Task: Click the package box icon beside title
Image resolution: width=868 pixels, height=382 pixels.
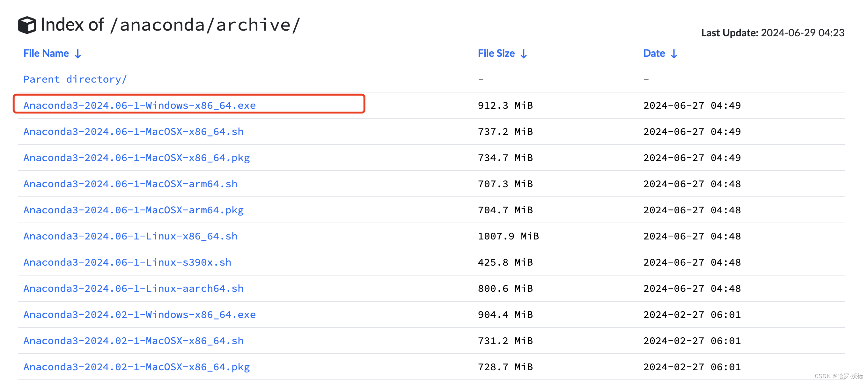Action: (27, 25)
